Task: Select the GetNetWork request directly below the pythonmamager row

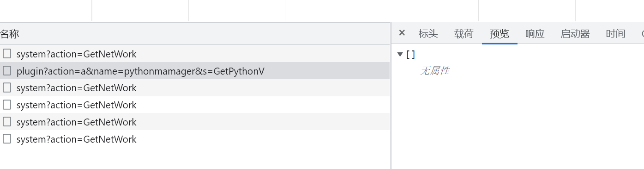Action: [195, 88]
